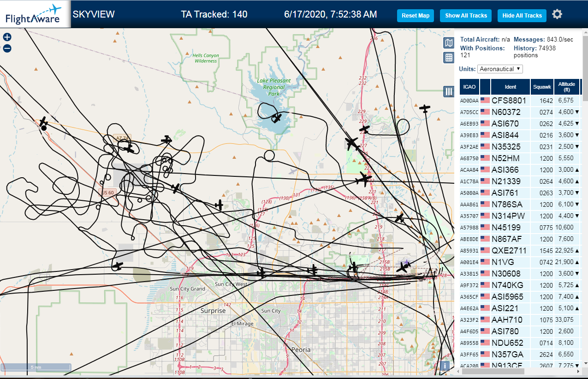Click Surprise city label on map

pyautogui.click(x=213, y=311)
